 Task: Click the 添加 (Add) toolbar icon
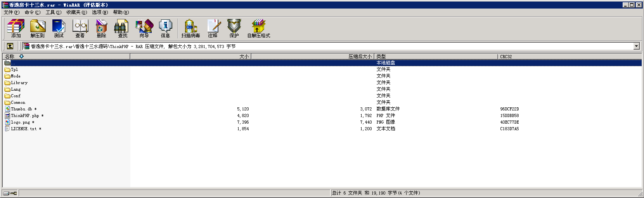click(x=16, y=28)
